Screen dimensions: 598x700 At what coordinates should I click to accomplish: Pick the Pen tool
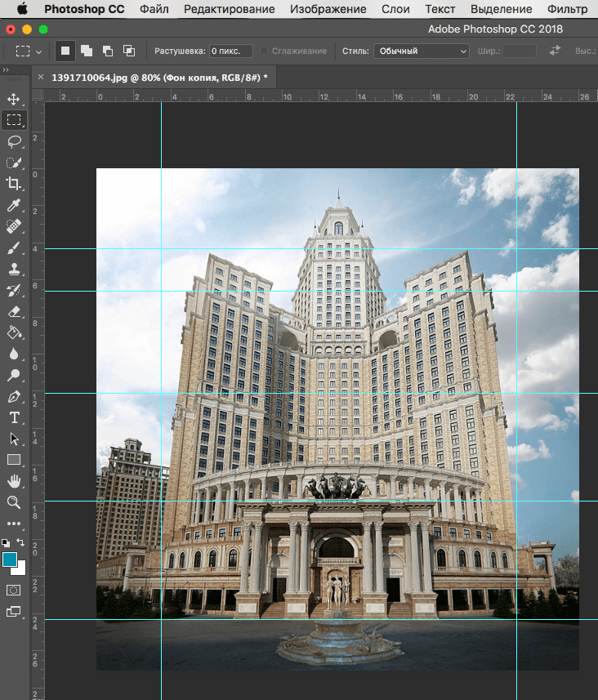pyautogui.click(x=14, y=396)
